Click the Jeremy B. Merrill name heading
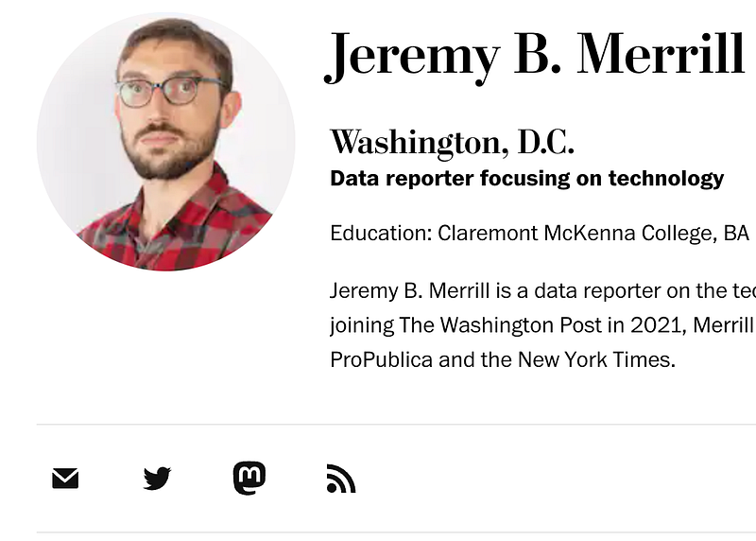This screenshot has width=756, height=541. (534, 55)
